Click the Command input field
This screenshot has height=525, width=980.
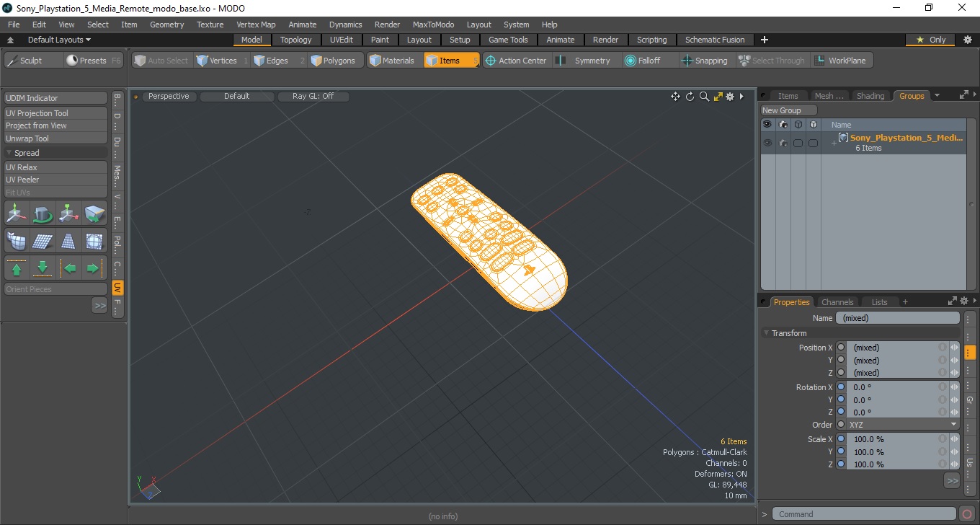coord(865,514)
